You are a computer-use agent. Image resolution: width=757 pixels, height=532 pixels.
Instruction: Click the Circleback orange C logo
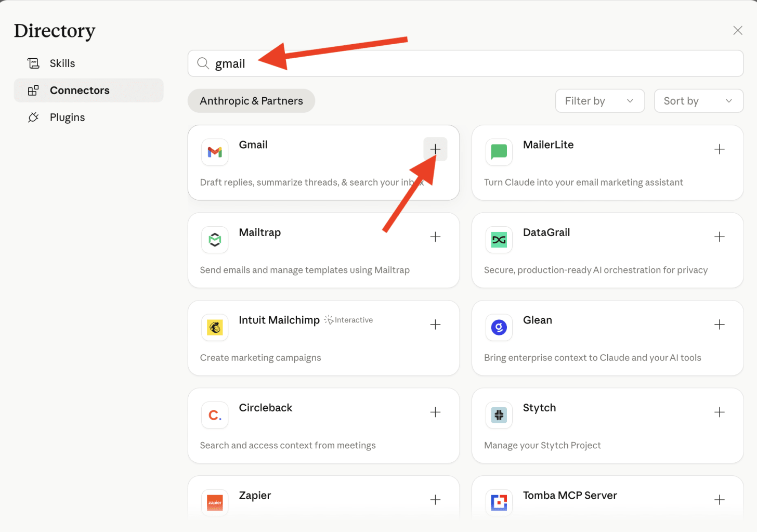click(x=215, y=415)
